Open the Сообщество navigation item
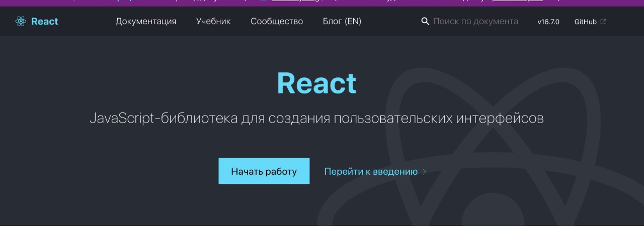The width and height of the screenshot is (644, 228). [x=277, y=22]
